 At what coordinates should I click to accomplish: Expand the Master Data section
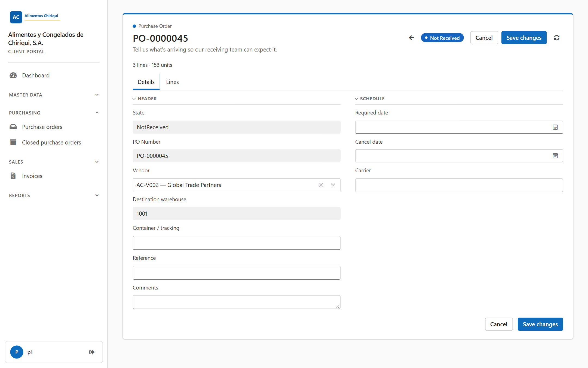click(x=54, y=95)
